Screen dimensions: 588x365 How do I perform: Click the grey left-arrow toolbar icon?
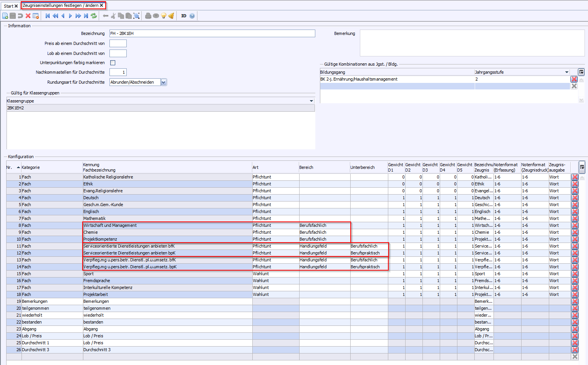106,16
